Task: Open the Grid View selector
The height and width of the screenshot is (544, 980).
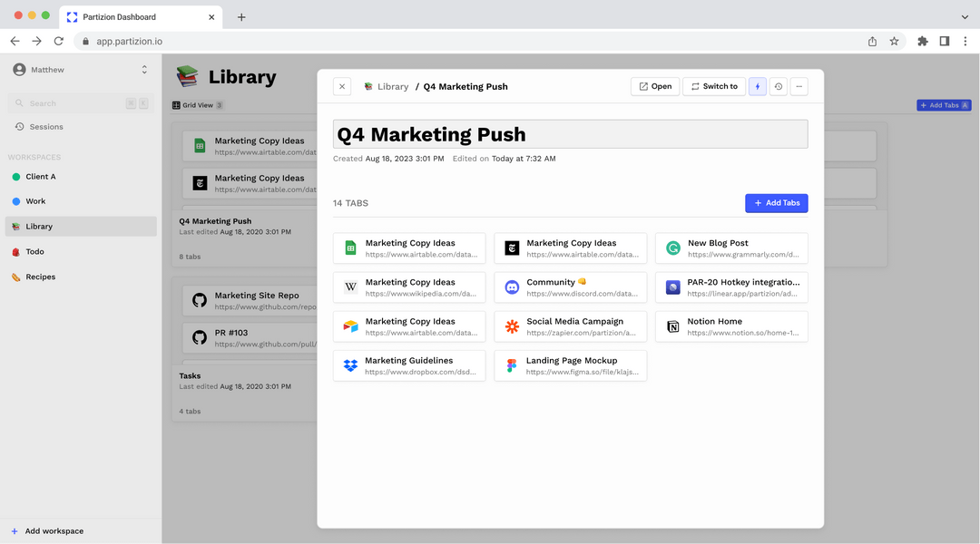Action: (197, 104)
